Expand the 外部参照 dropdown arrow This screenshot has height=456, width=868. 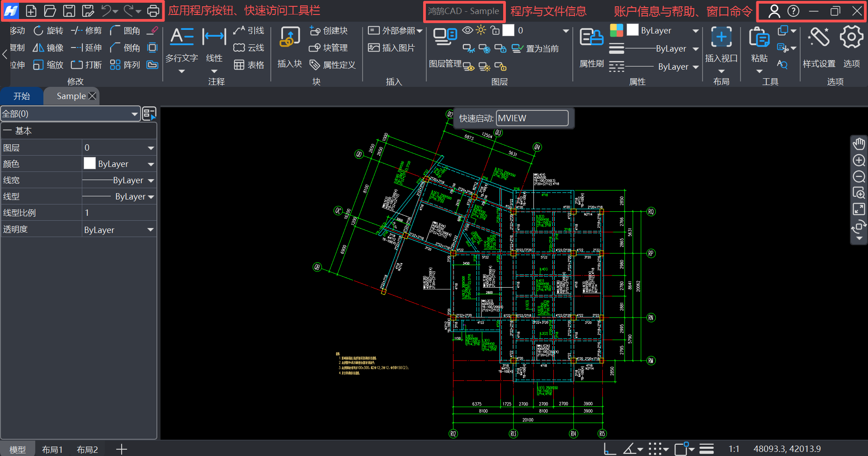tap(420, 31)
